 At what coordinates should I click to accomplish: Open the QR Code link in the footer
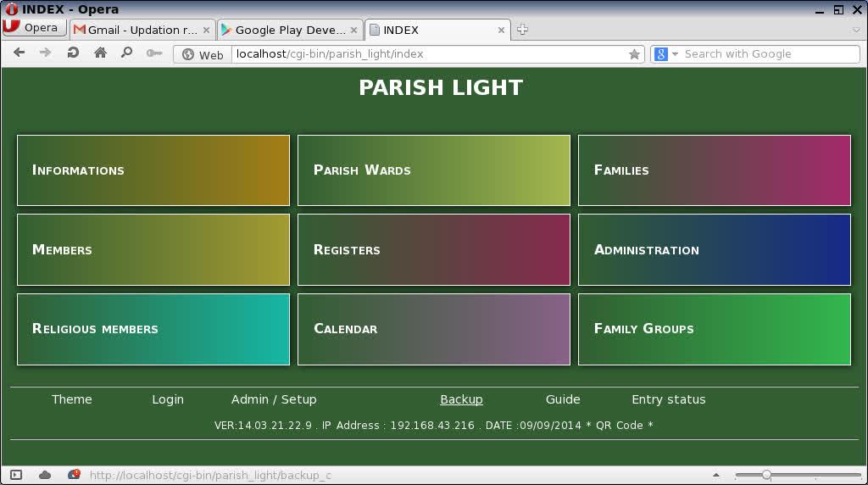pyautogui.click(x=620, y=425)
